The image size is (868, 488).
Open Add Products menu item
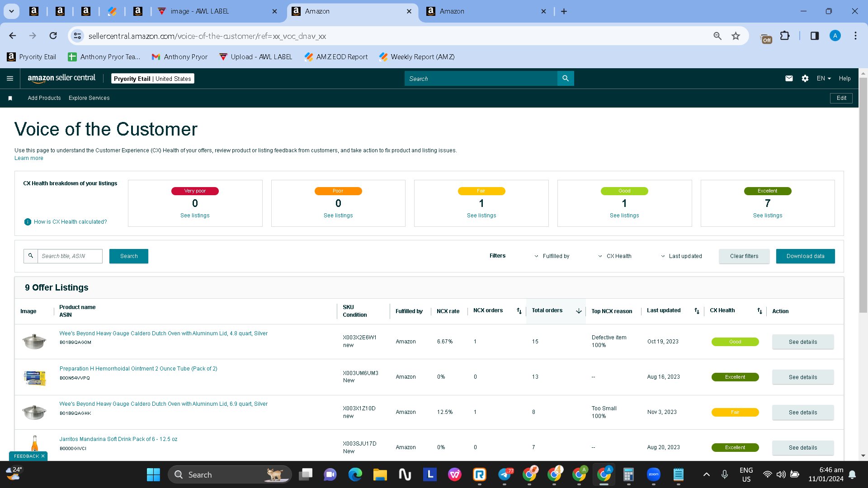click(44, 98)
